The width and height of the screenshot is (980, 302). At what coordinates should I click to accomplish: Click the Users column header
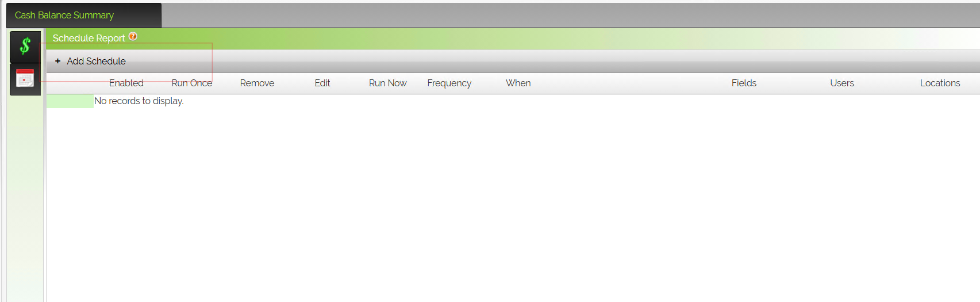[842, 83]
